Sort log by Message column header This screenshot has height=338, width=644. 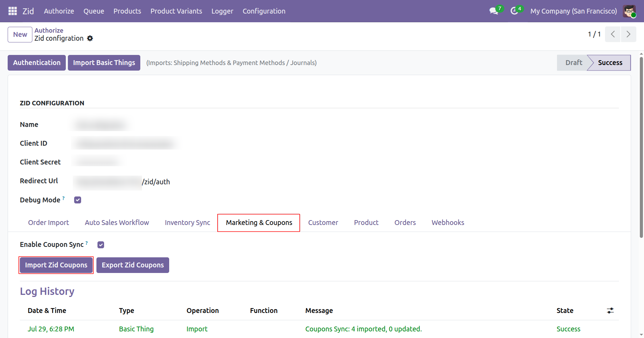(319, 311)
